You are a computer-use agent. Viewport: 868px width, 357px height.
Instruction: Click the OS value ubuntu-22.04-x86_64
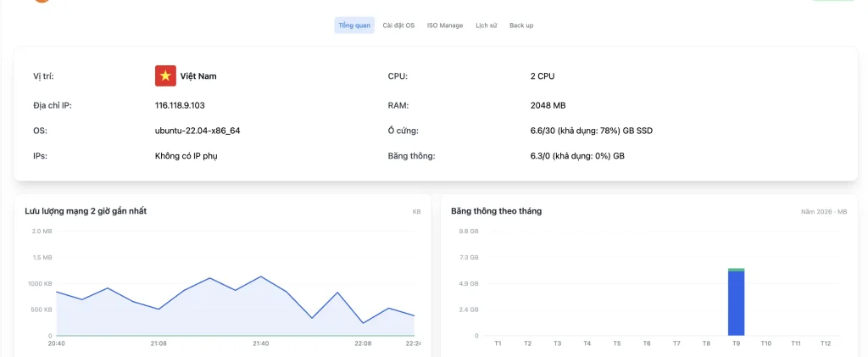pos(198,131)
